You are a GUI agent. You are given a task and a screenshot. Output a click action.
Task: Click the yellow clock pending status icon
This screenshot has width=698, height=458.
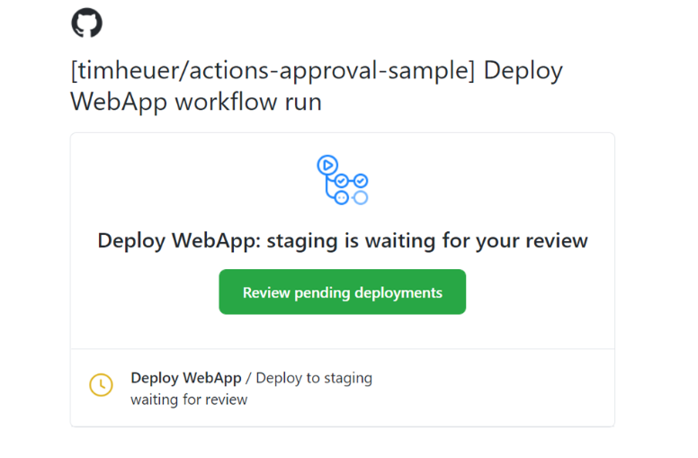point(101,385)
